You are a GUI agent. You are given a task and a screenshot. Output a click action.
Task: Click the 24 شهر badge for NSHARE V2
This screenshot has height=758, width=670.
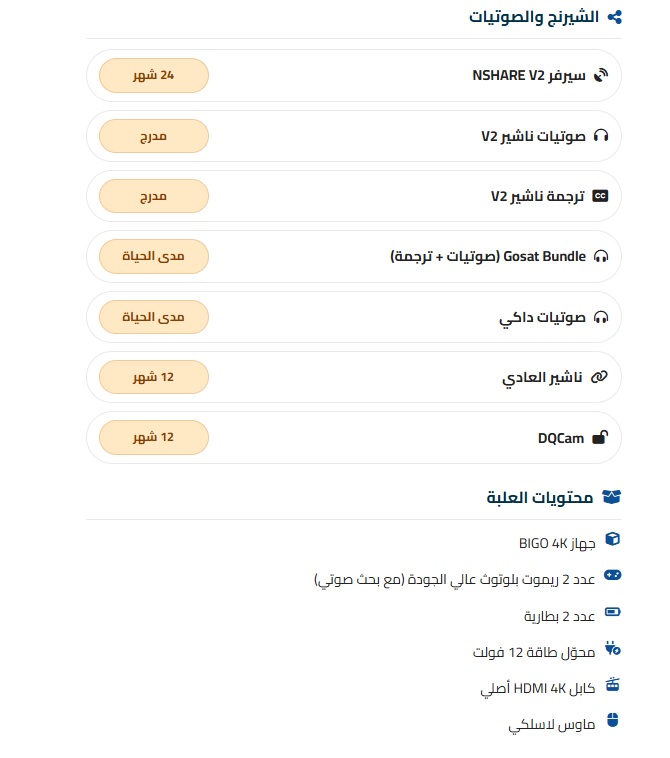point(154,75)
